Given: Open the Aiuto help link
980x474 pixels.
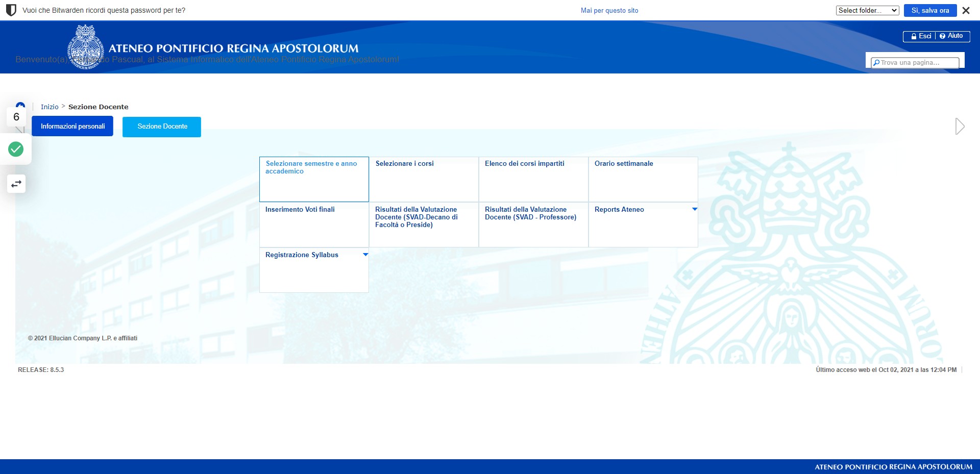Looking at the screenshot, I should coord(951,36).
